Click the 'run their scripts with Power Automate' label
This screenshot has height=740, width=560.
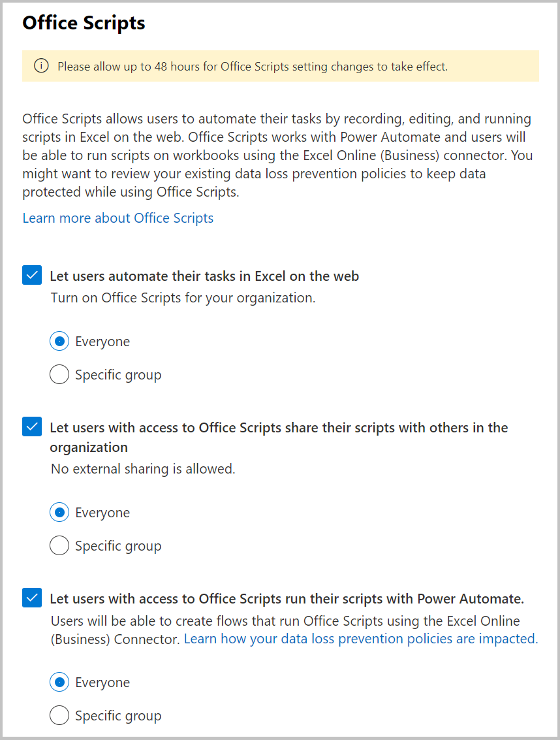[x=287, y=599]
